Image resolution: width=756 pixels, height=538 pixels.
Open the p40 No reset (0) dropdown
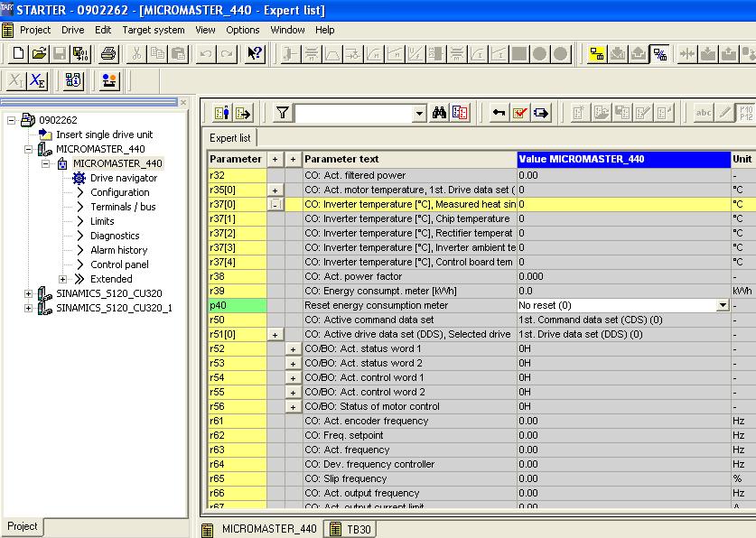coord(723,305)
